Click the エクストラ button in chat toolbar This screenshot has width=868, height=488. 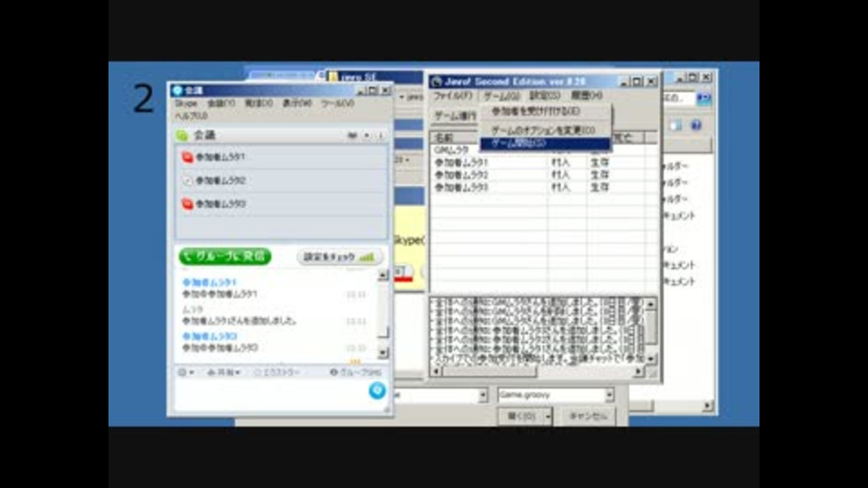277,372
